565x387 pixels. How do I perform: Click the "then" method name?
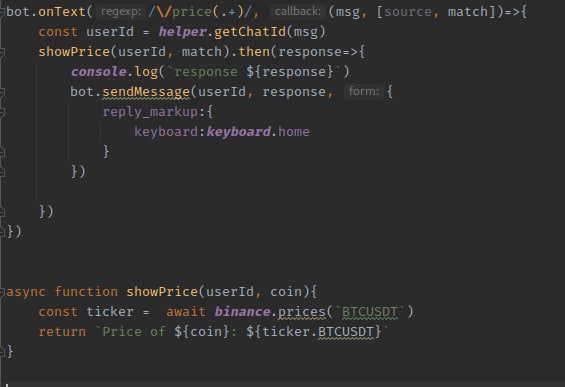pyautogui.click(x=254, y=52)
